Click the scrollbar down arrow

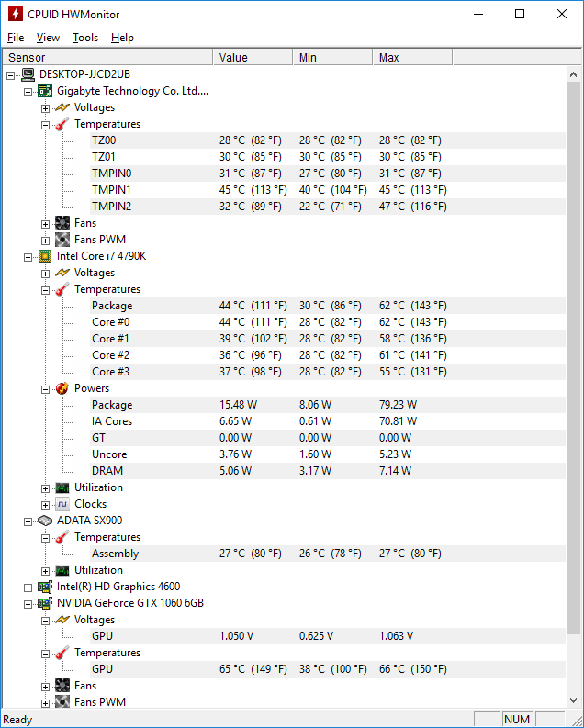point(573,700)
